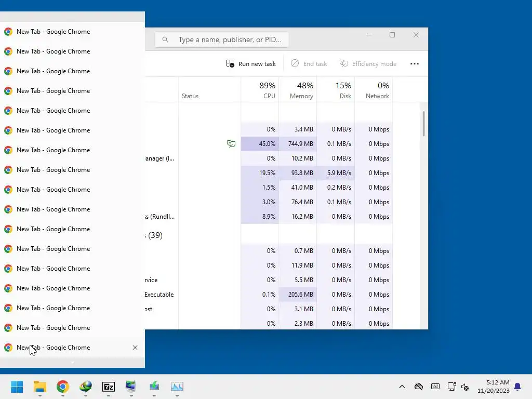Sort processes by the Memory column header
Screen dimensions: 532x399
click(298, 90)
